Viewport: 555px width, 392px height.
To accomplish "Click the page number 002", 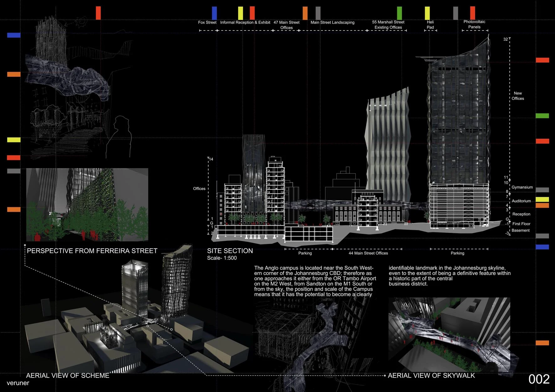I will coord(539,379).
